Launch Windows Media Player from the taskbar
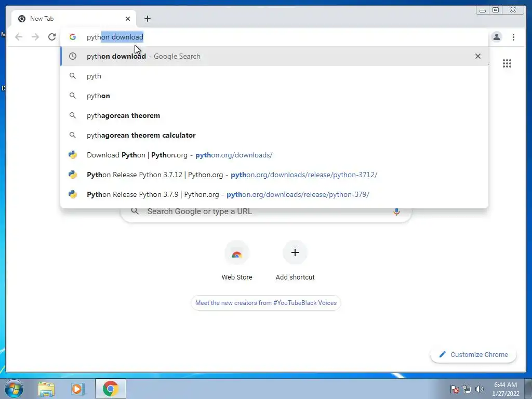 click(x=77, y=389)
